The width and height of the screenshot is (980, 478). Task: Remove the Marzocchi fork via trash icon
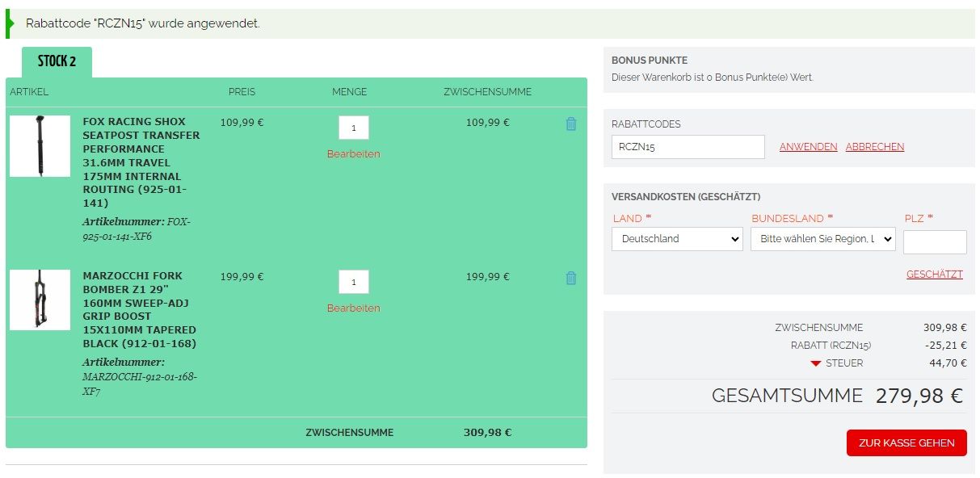[571, 279]
